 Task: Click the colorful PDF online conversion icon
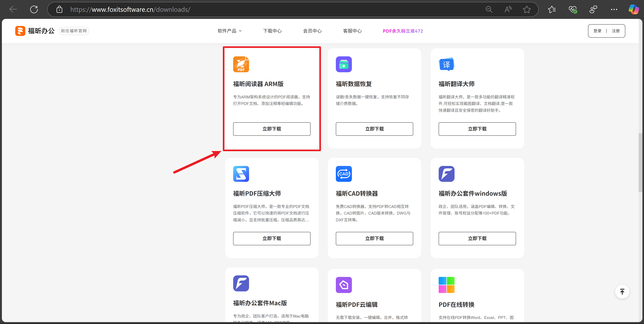pos(446,285)
